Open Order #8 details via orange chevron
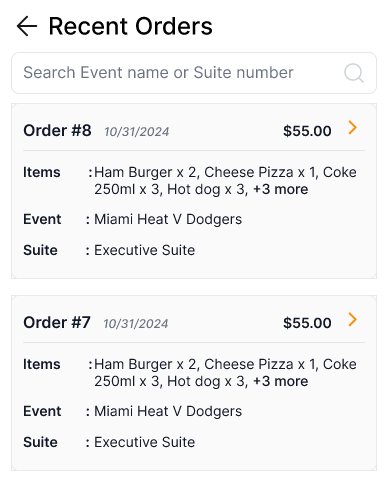The image size is (385, 478). point(352,127)
